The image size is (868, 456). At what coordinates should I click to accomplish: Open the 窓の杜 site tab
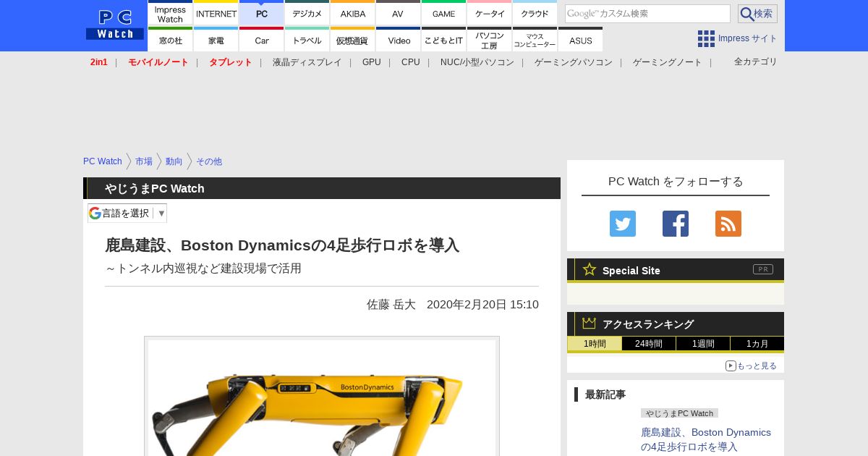pyautogui.click(x=170, y=40)
